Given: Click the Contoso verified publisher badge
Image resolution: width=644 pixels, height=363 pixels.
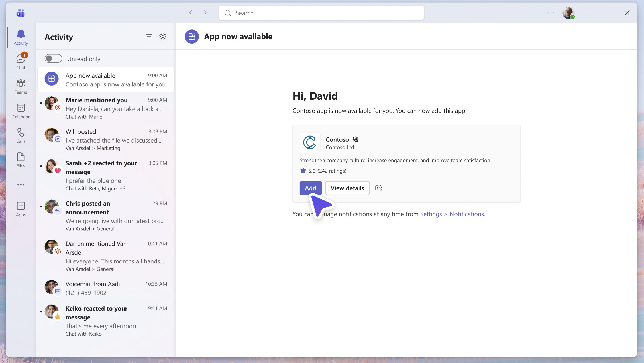Looking at the screenshot, I should (x=356, y=139).
